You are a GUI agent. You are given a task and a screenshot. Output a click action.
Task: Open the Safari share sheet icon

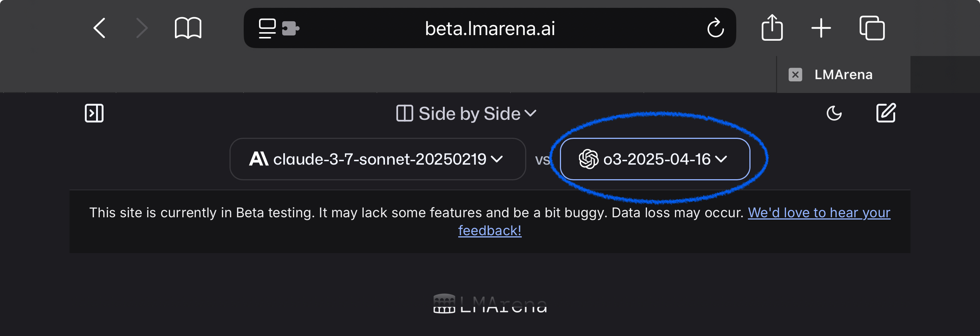click(772, 27)
